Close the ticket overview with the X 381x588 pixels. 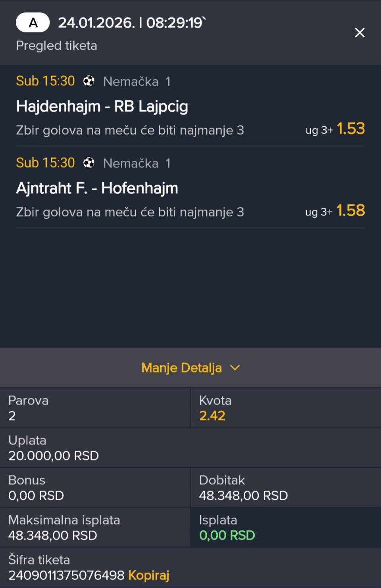click(360, 33)
